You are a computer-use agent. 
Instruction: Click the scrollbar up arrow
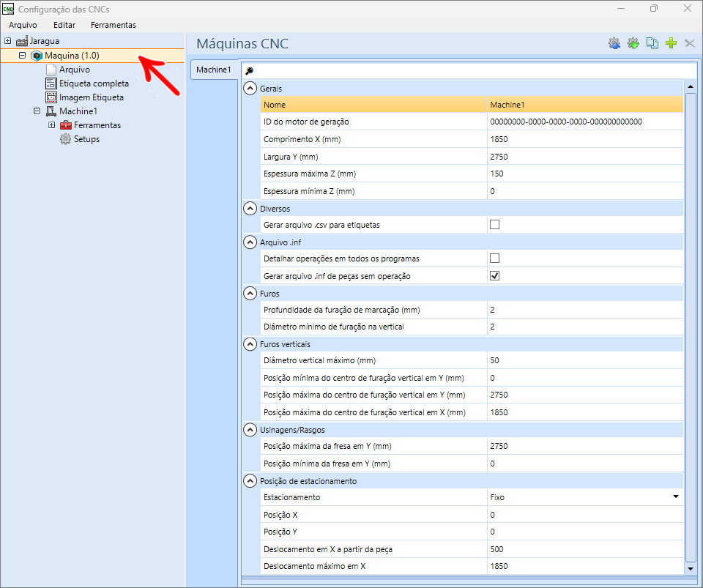pos(691,86)
